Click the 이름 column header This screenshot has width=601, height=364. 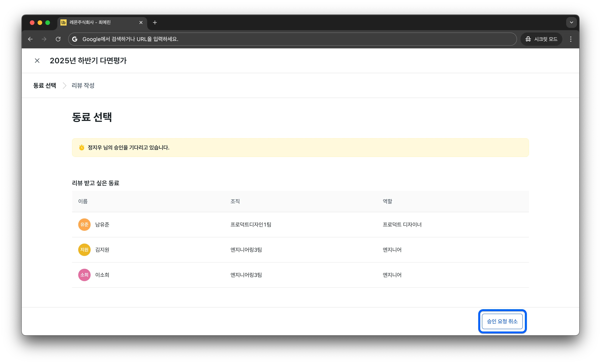tap(83, 201)
